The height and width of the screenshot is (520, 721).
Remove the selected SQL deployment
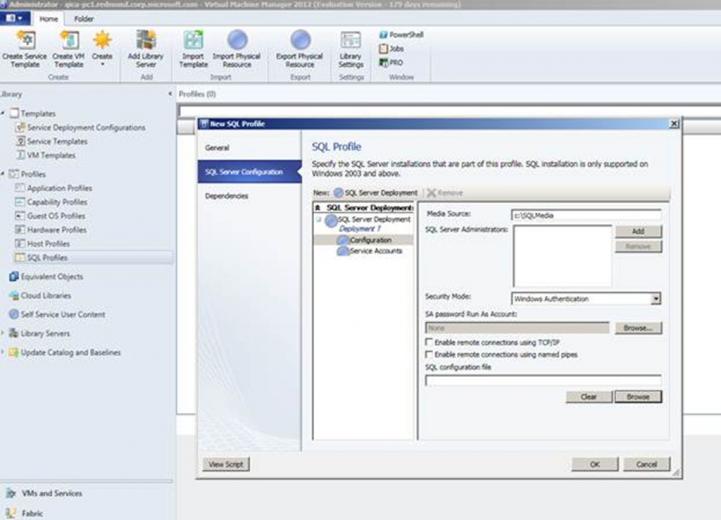coord(445,193)
